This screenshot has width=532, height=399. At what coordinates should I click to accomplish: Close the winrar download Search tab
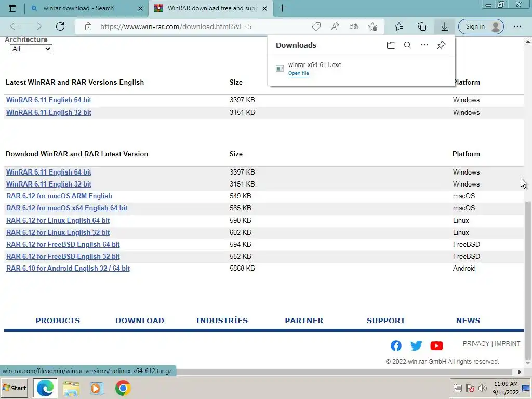140,8
